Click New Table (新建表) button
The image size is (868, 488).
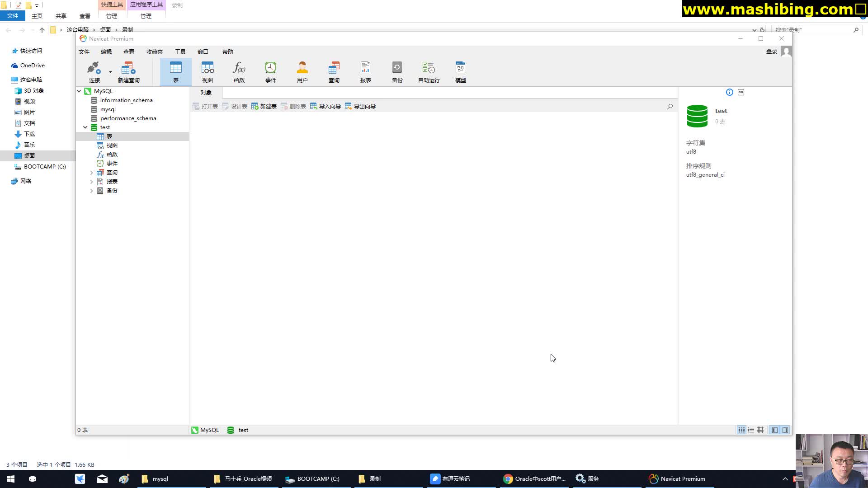tap(264, 107)
